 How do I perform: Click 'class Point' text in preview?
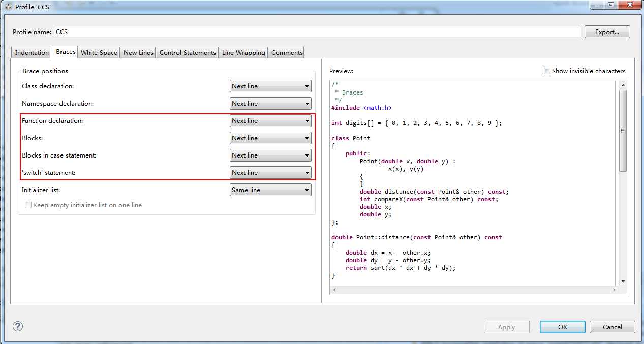pyautogui.click(x=351, y=138)
